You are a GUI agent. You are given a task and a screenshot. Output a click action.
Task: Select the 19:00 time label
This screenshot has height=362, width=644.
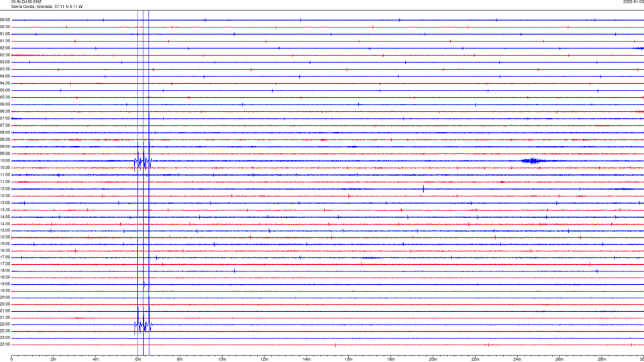[x=5, y=284]
